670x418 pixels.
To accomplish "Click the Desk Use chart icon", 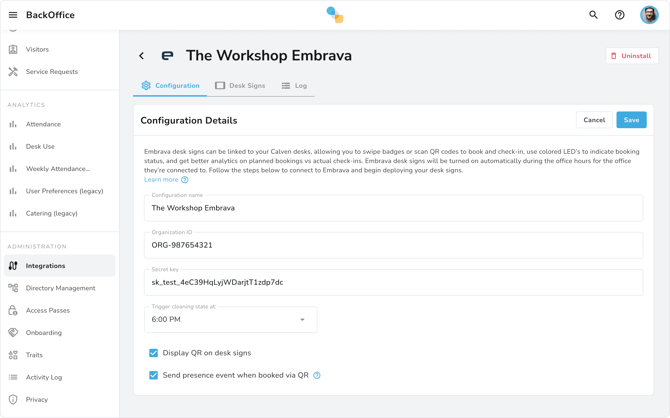I will click(13, 146).
